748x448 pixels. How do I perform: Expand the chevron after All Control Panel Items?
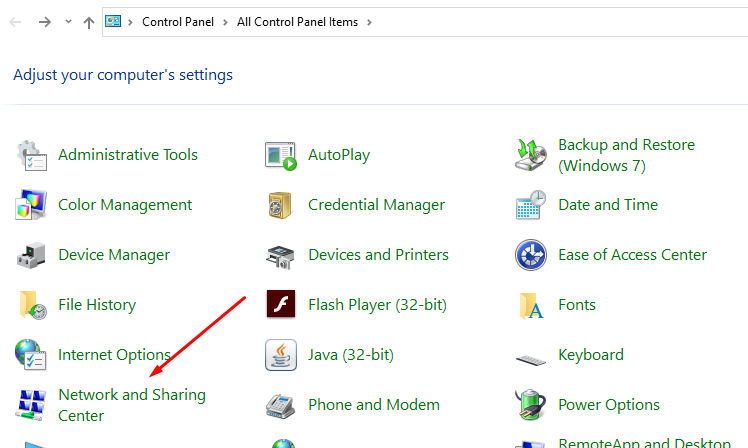pyautogui.click(x=368, y=22)
